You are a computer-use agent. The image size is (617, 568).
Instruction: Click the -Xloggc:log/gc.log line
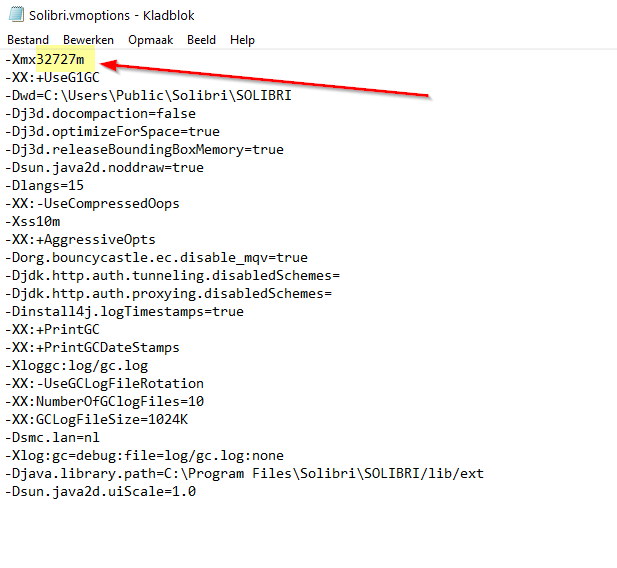click(x=76, y=365)
